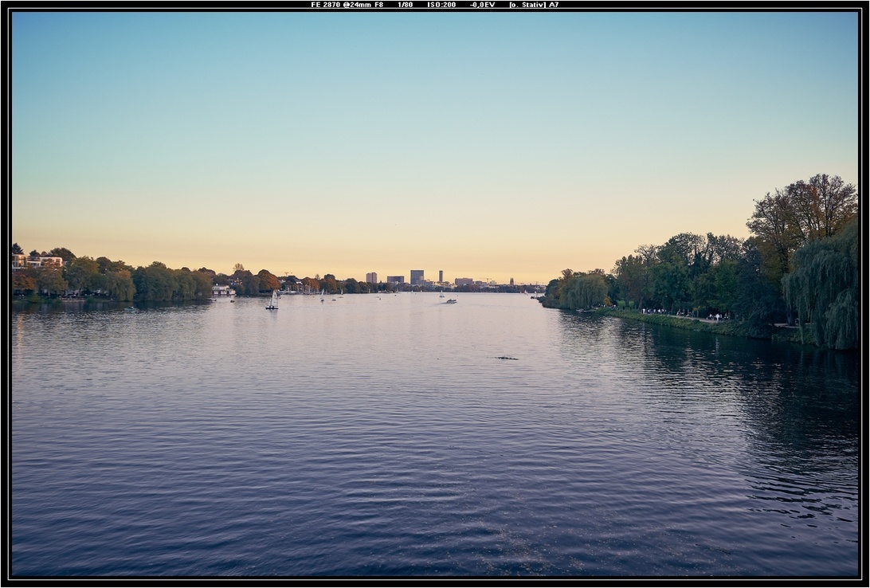Click the dark floating object in water

[506, 358]
